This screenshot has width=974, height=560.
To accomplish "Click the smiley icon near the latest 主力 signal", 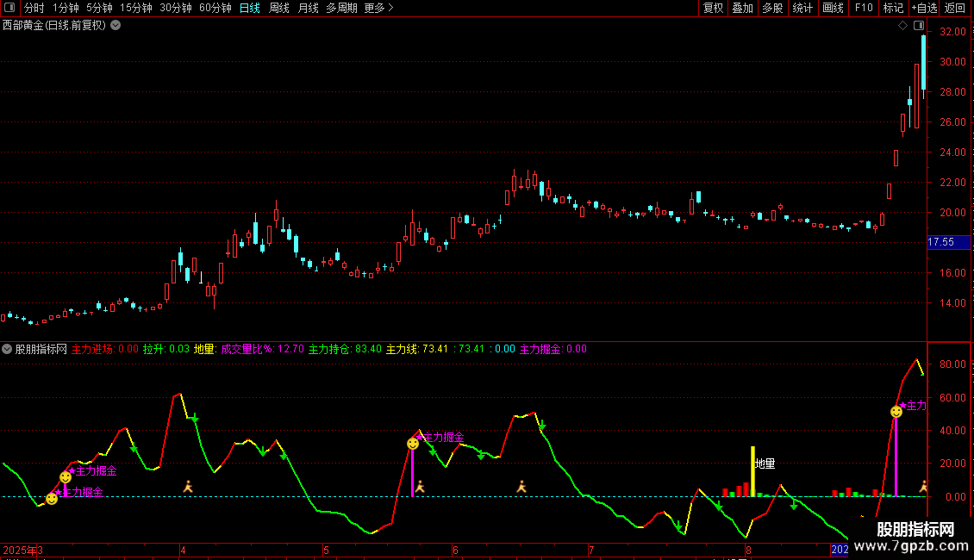I will point(896,412).
